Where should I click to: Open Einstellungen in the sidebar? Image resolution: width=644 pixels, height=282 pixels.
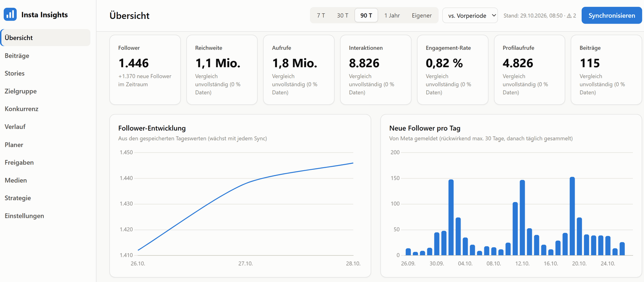46,216
